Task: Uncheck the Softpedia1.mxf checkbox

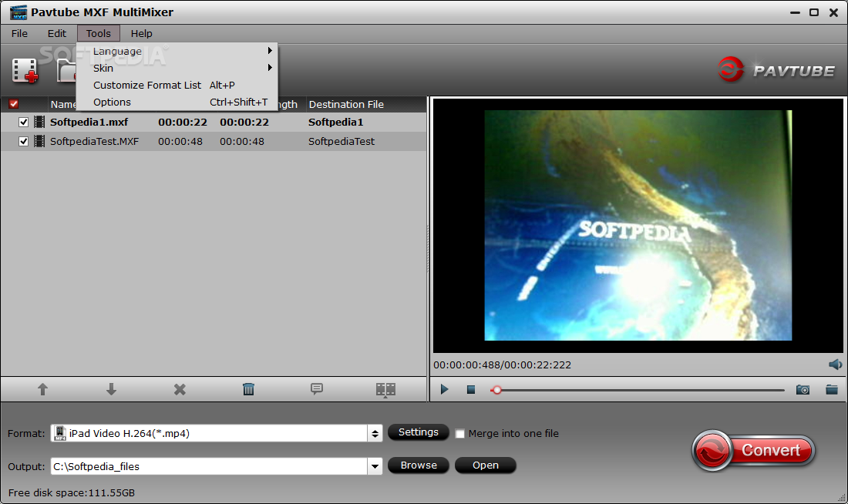Action: click(x=23, y=123)
